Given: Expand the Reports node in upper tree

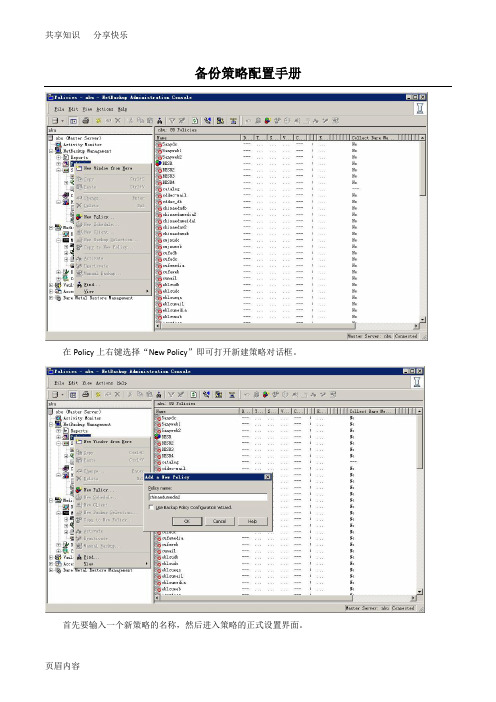Looking at the screenshot, I should [x=58, y=158].
